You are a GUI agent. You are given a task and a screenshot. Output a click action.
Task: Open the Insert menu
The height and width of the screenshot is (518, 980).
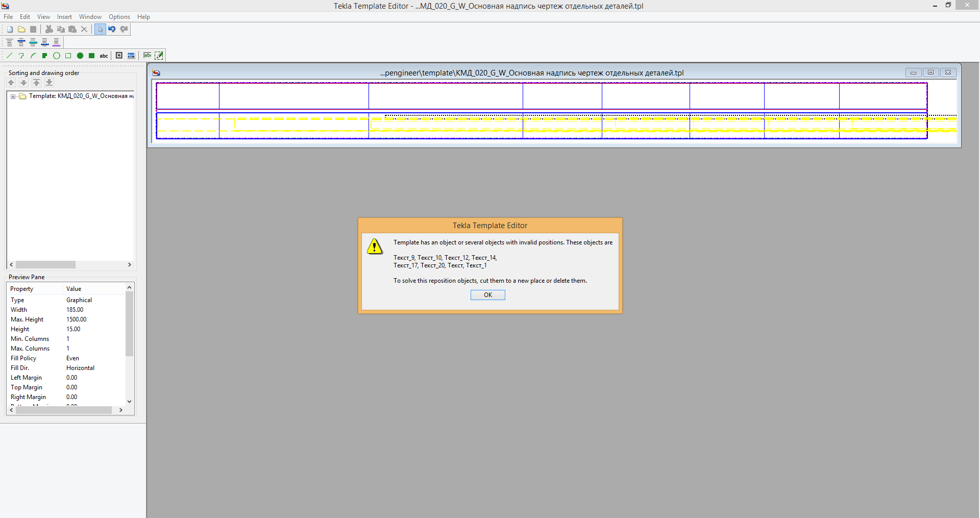[64, 17]
